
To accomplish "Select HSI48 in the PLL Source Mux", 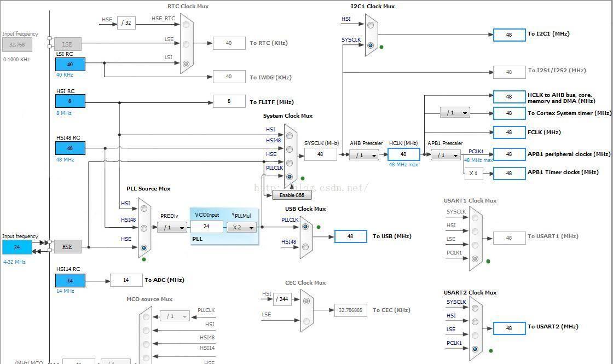I will (x=144, y=228).
